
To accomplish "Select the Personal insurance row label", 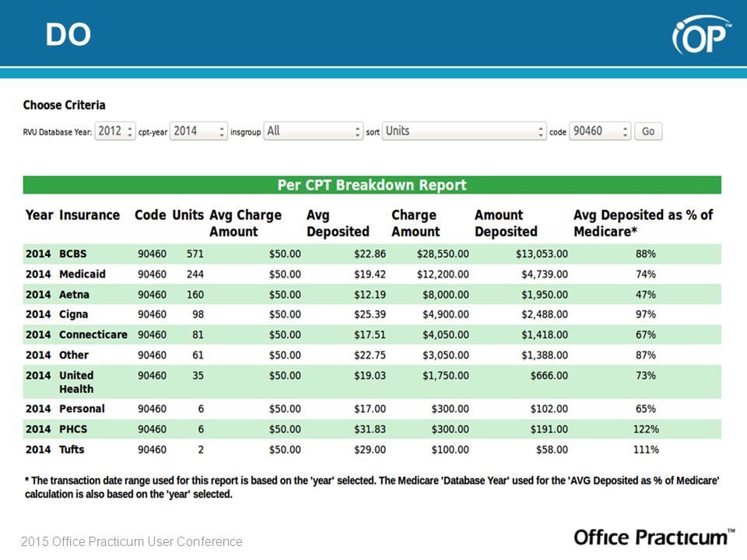I will pos(82,409).
